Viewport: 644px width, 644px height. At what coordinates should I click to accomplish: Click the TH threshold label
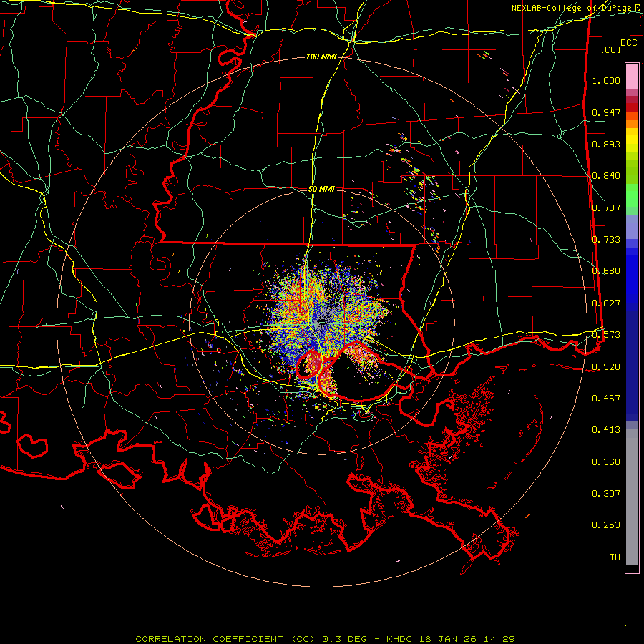615,557
